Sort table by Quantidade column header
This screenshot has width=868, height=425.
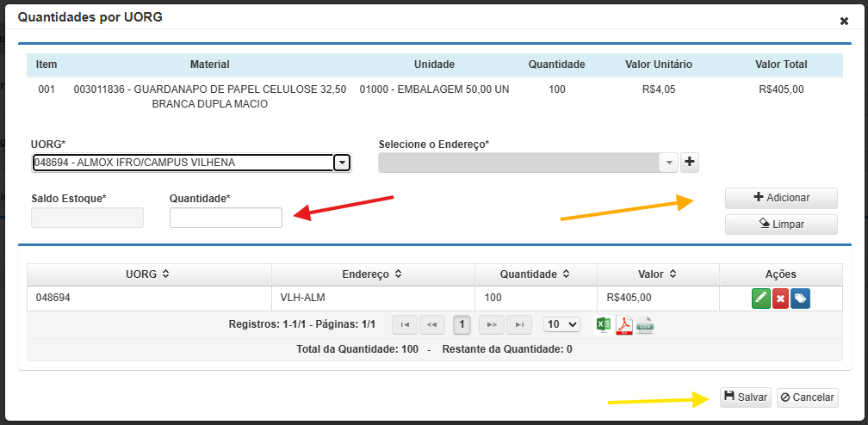535,274
